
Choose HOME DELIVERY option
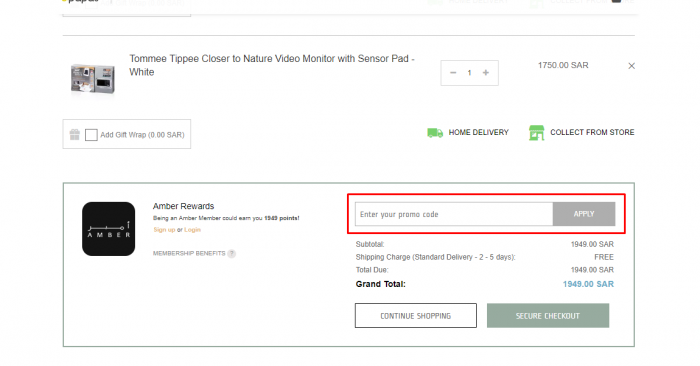pos(479,133)
